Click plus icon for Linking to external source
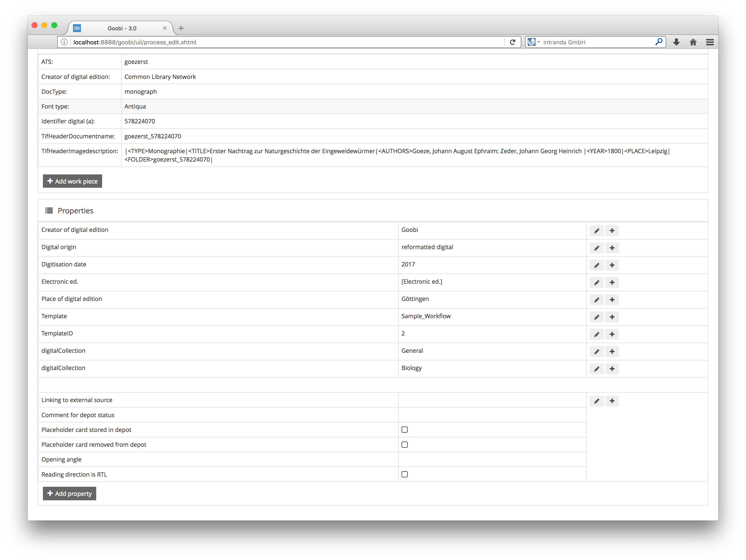Screen dimensions: 746x560 click(612, 401)
